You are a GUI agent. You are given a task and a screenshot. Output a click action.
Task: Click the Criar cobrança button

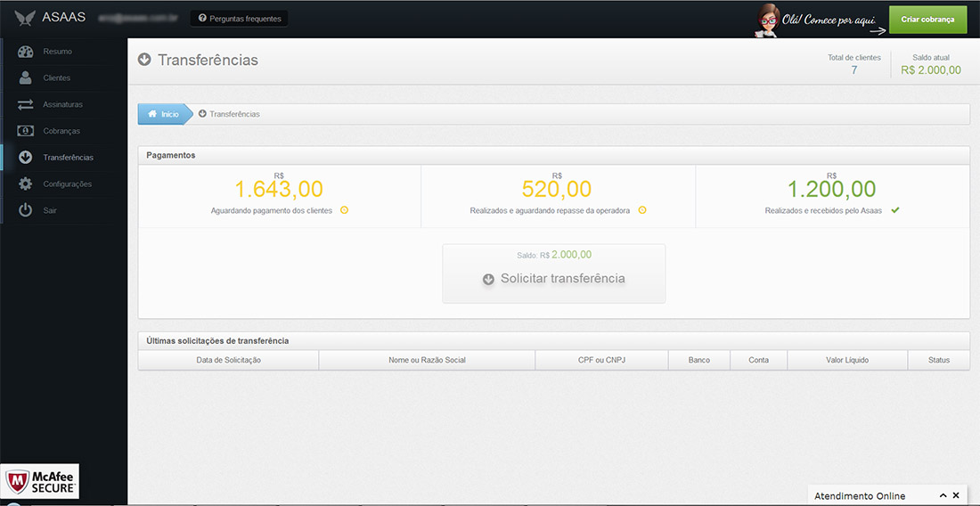(x=927, y=20)
